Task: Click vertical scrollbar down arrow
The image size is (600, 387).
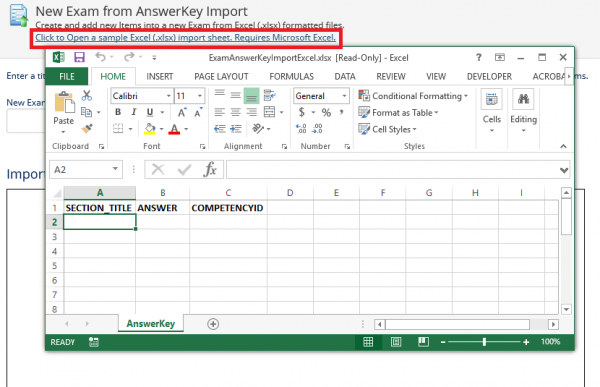Action: (566, 309)
